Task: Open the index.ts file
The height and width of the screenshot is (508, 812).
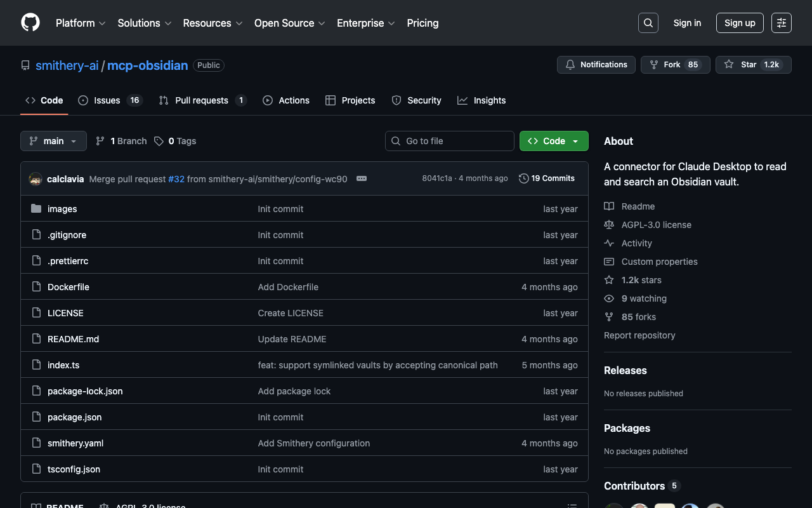Action: (63, 365)
